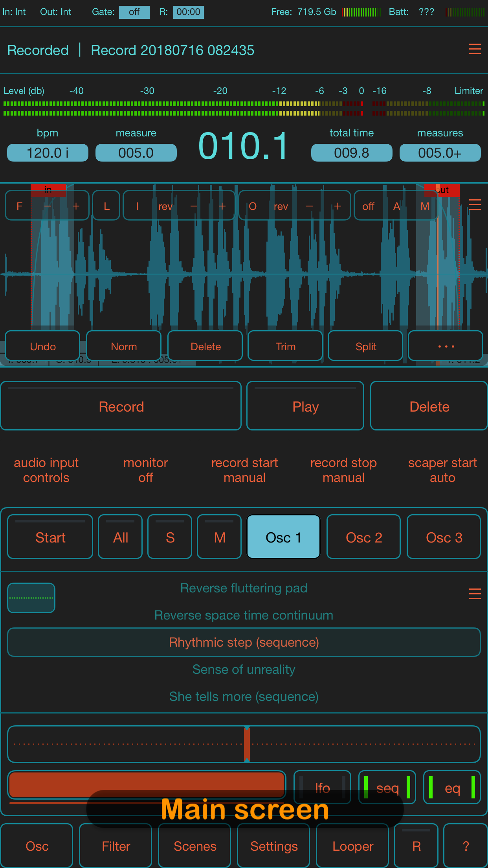Open the total time value 009.8

click(x=352, y=153)
